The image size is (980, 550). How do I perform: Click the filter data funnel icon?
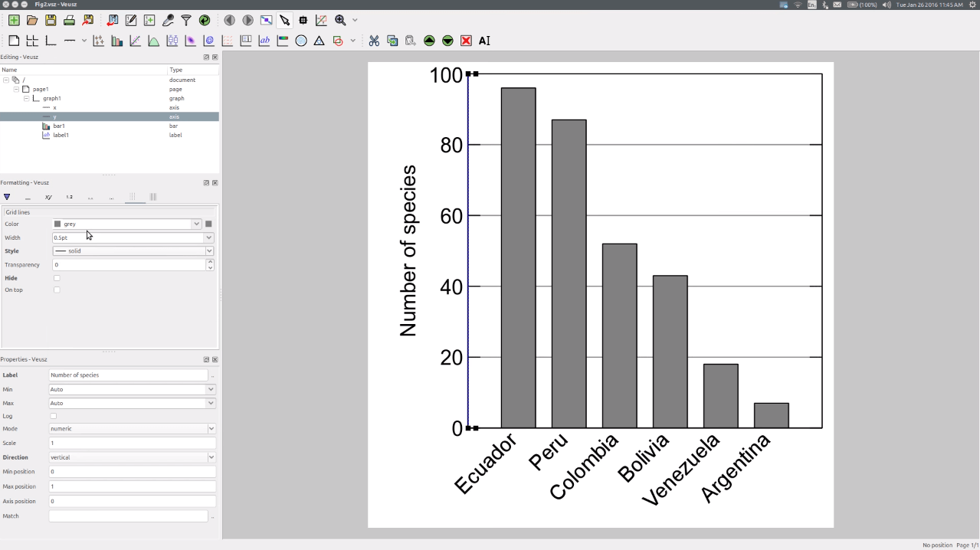(x=186, y=20)
